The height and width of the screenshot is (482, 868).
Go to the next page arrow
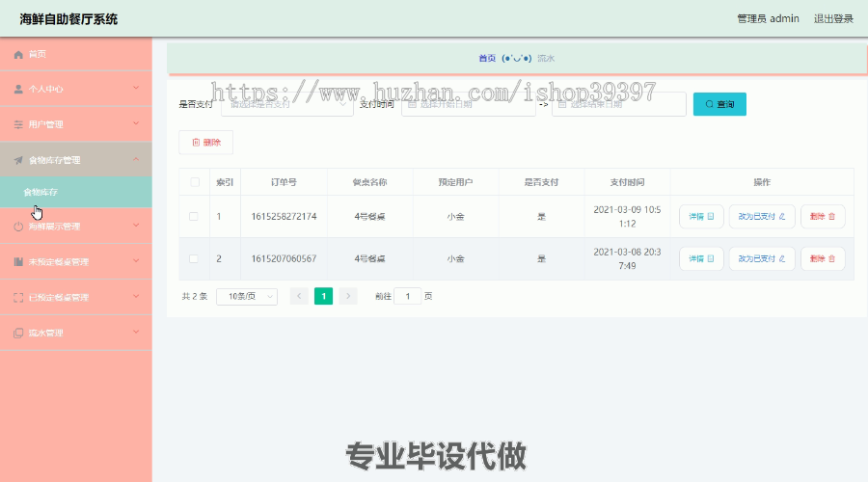(x=348, y=296)
